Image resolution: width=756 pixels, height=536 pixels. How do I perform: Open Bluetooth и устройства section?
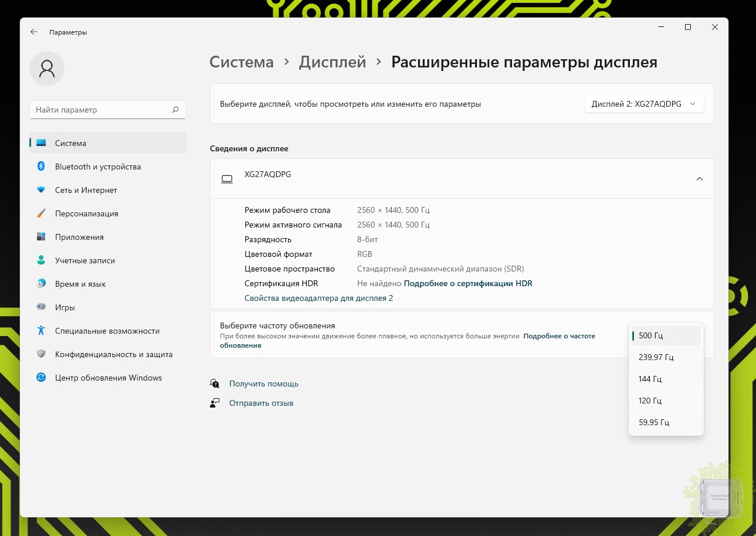(x=98, y=167)
